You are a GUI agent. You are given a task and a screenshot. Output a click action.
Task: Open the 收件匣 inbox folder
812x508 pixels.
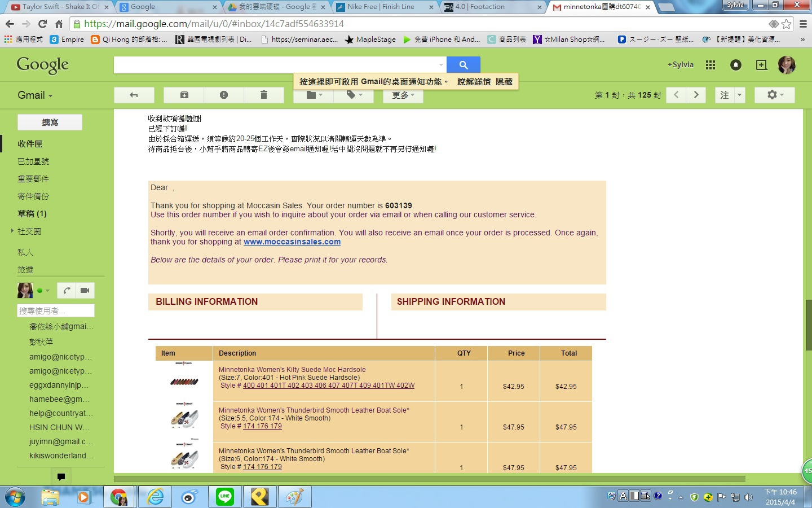click(30, 144)
